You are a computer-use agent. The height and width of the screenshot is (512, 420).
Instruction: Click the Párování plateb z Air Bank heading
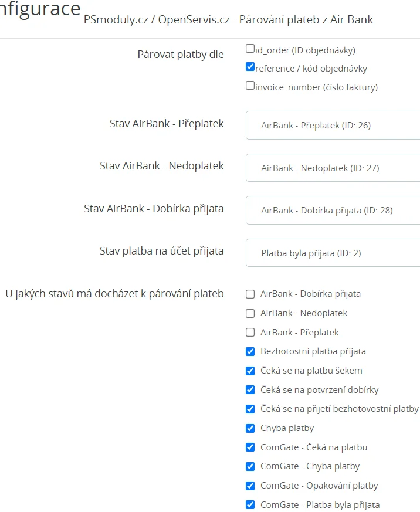click(228, 20)
